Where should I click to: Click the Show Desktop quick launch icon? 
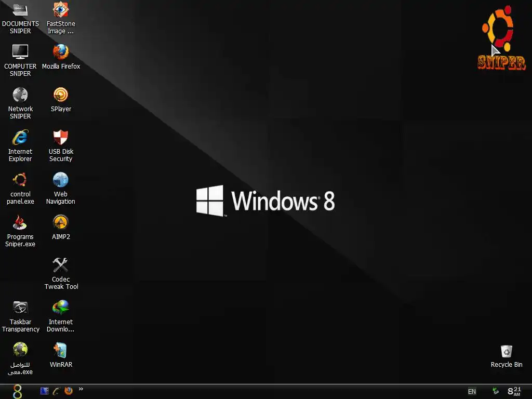(45, 391)
